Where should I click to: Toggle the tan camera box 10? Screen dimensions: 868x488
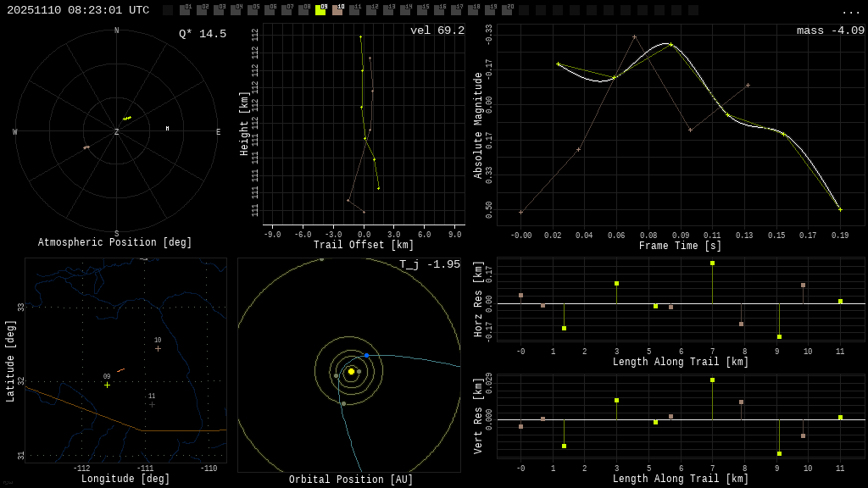337,10
